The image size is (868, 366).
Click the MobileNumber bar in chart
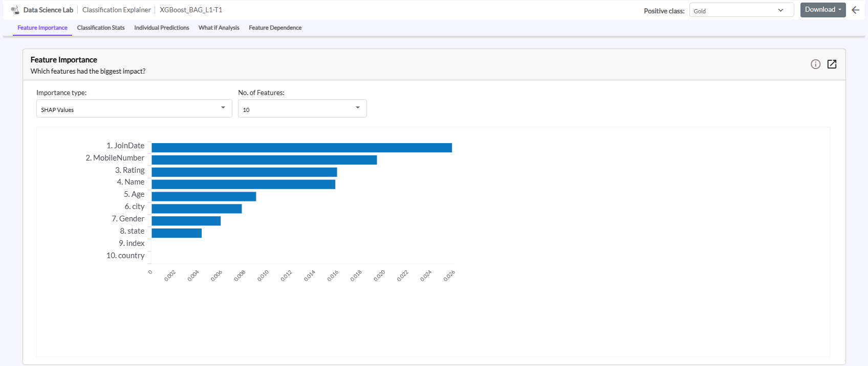pos(264,160)
